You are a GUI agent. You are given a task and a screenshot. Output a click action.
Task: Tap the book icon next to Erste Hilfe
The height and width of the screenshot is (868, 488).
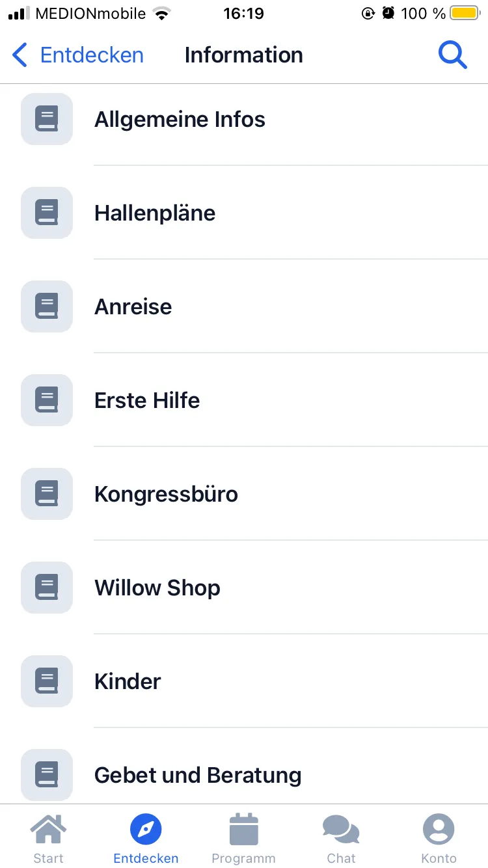(x=47, y=400)
